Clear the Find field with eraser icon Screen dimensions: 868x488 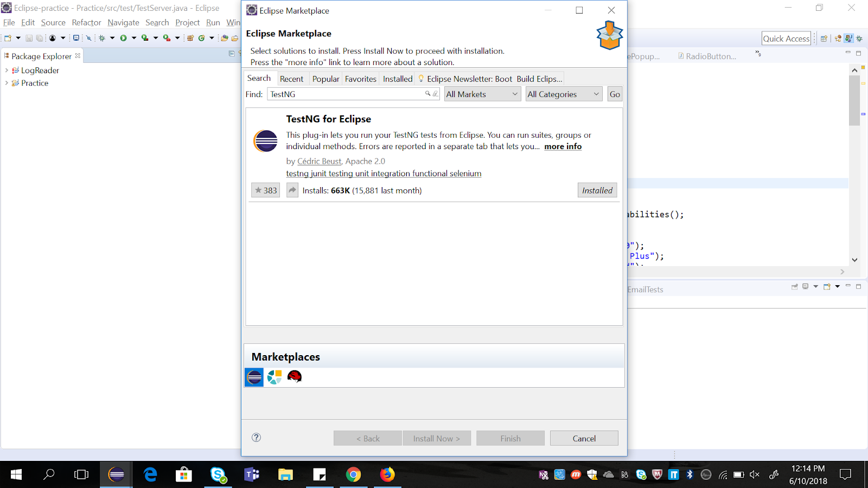coord(435,94)
